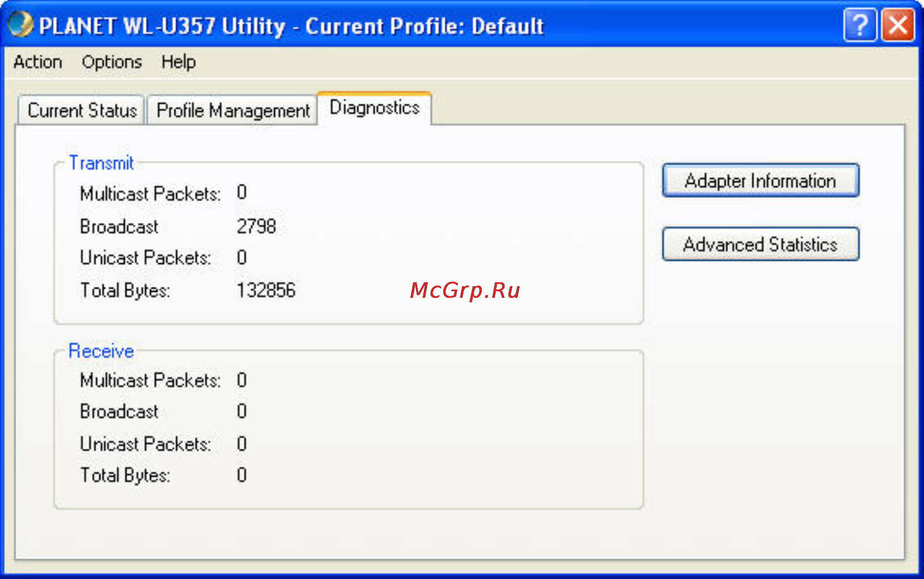This screenshot has width=924, height=579.
Task: Click Transmit Total Bytes label
Action: coord(125,291)
